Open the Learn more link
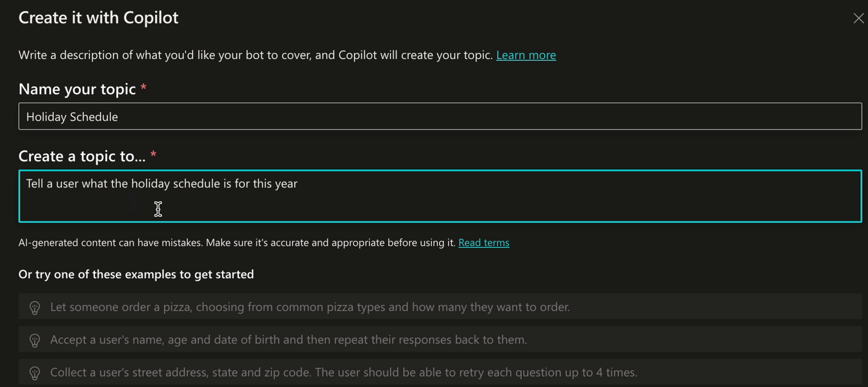 (526, 55)
